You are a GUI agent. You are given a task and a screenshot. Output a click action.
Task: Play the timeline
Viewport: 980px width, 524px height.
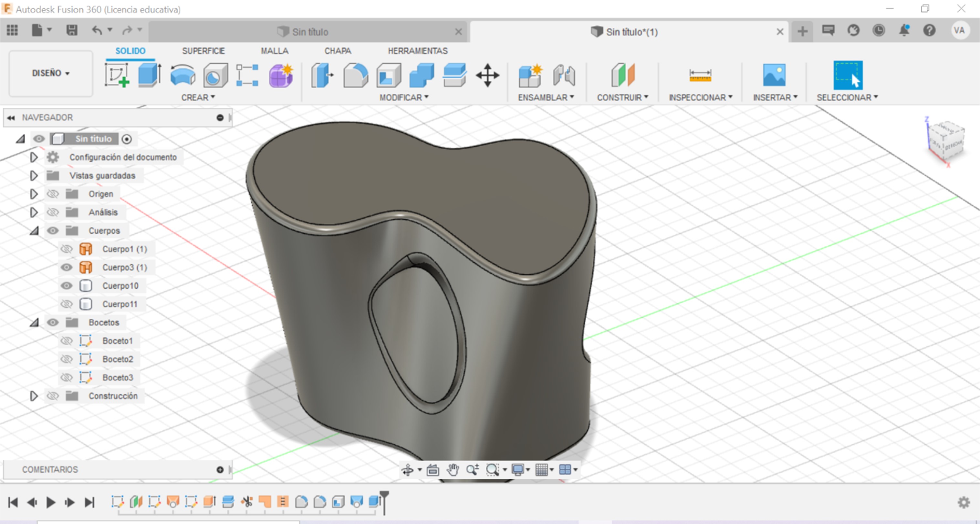(51, 502)
